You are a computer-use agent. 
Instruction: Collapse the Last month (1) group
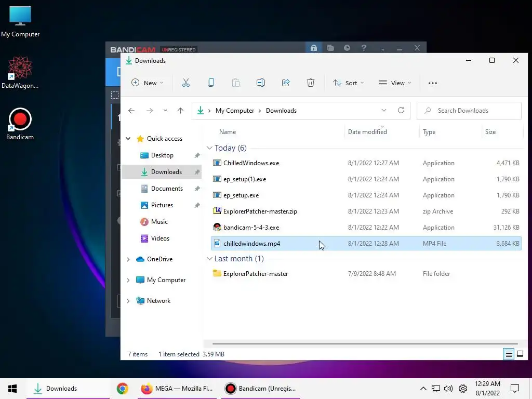click(209, 259)
